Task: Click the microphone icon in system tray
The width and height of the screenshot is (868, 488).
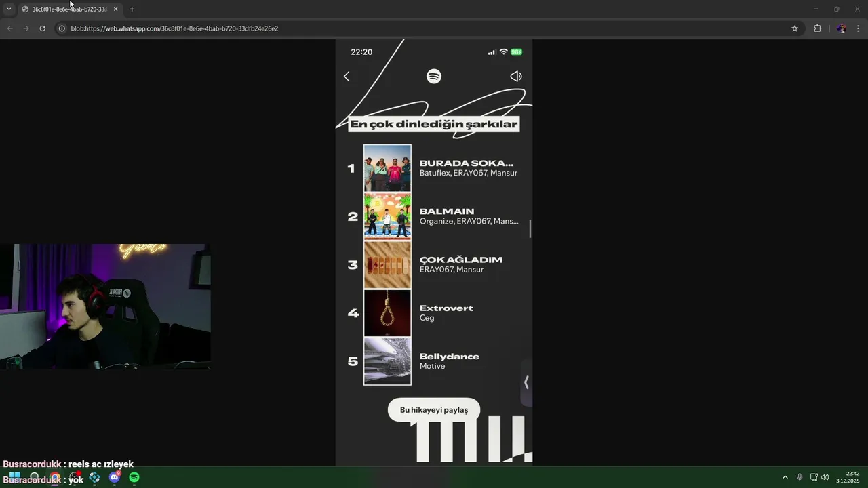Action: 800,477
